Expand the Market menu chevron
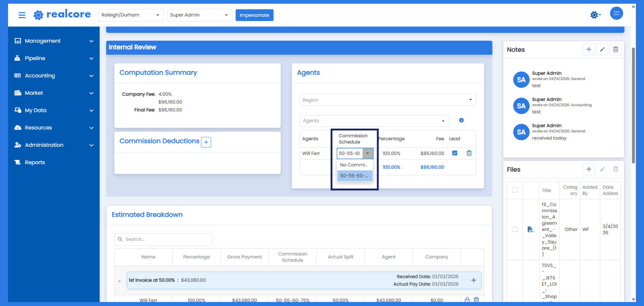 click(91, 93)
